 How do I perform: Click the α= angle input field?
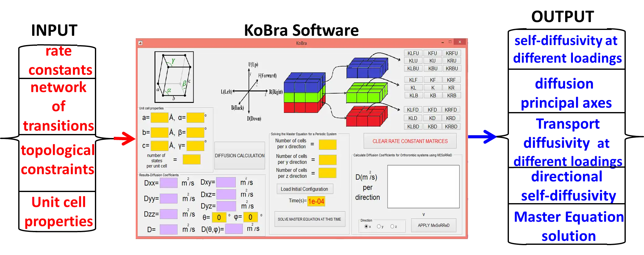click(195, 118)
